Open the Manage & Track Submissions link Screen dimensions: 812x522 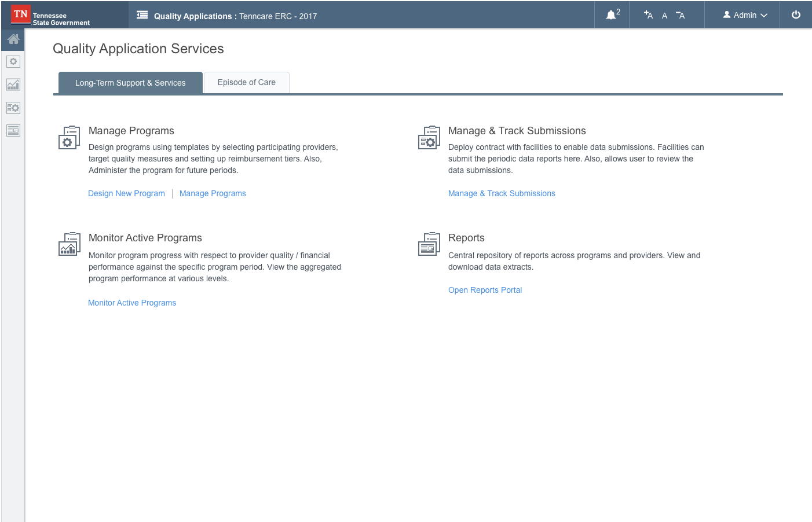(502, 193)
